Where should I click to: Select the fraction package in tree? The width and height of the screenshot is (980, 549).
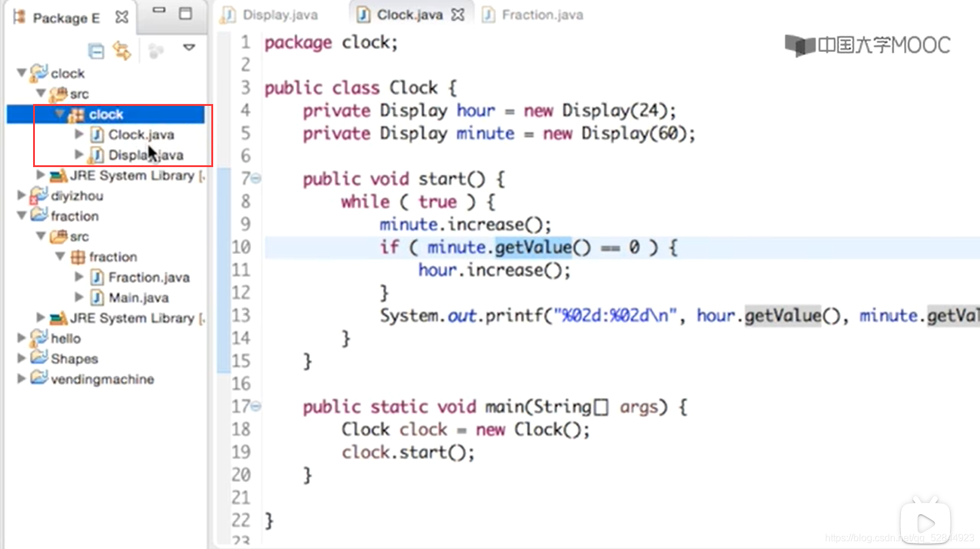click(x=113, y=257)
